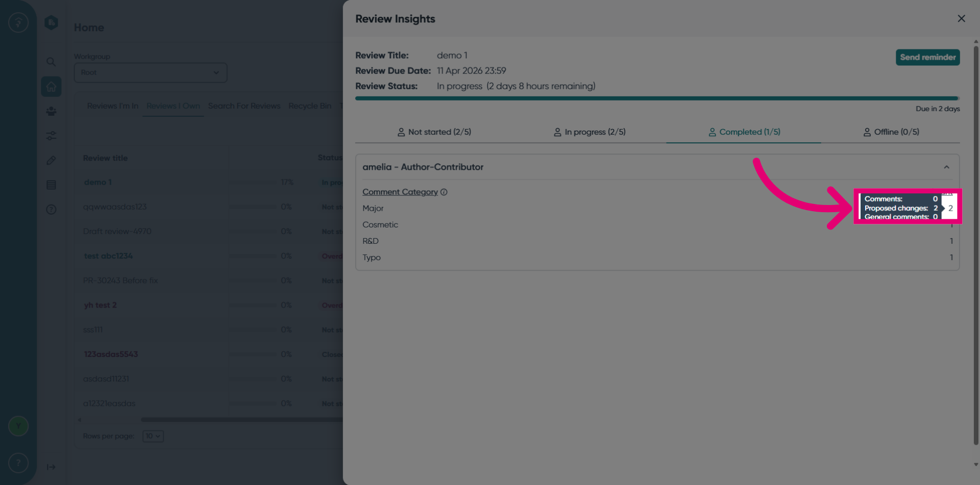
Task: Click the top-left circular badge icon
Action: click(x=18, y=22)
